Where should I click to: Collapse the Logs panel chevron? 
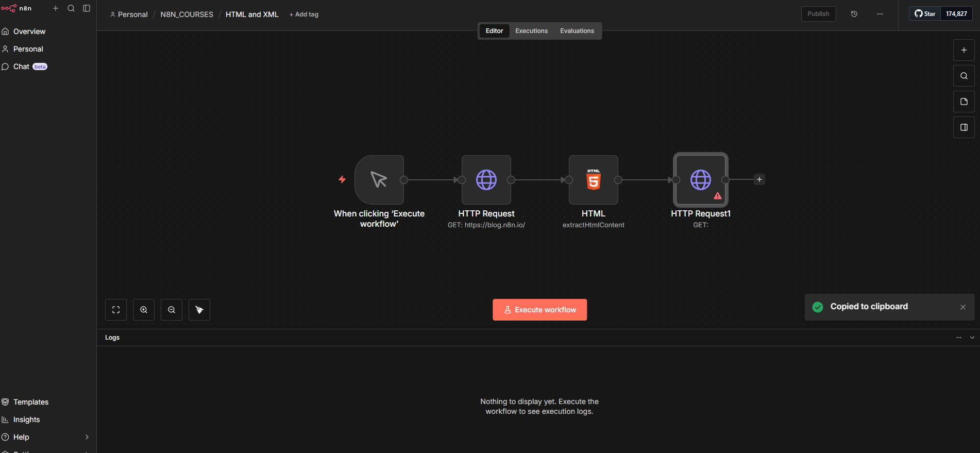pyautogui.click(x=972, y=338)
